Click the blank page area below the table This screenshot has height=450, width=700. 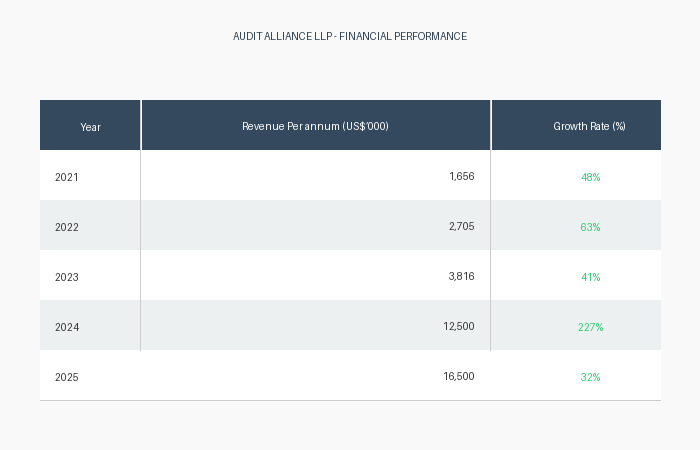pyautogui.click(x=350, y=425)
